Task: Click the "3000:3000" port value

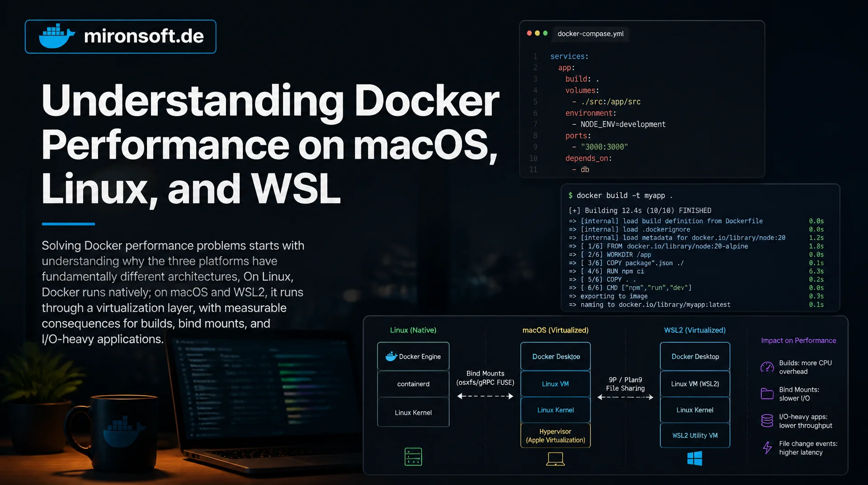Action: pyautogui.click(x=604, y=147)
